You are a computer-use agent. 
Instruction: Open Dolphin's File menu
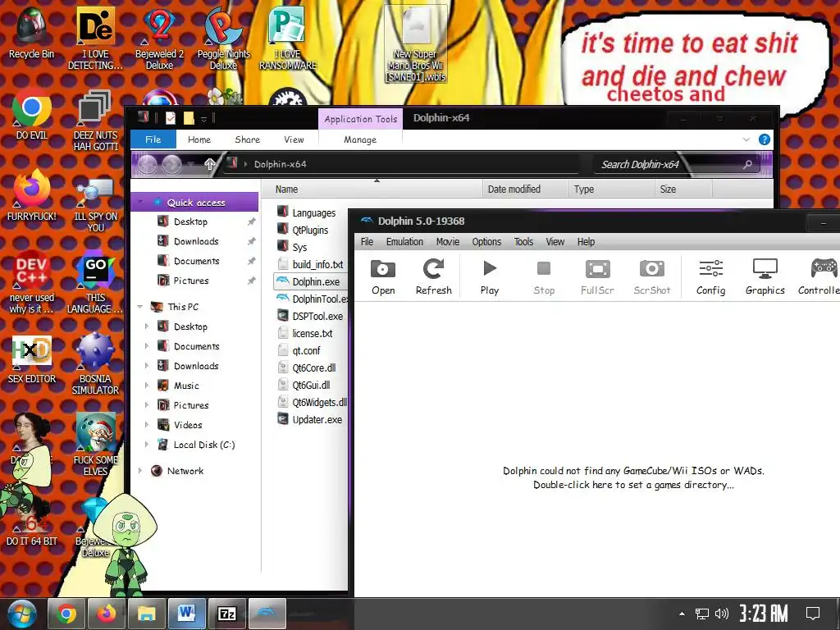point(367,242)
